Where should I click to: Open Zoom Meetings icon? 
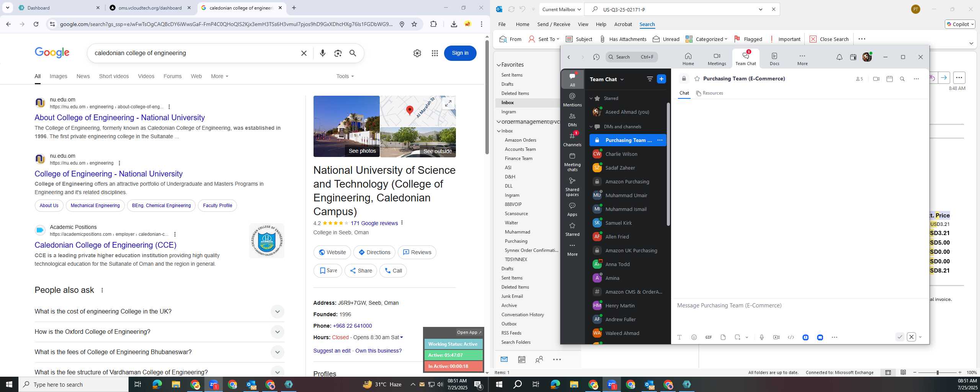click(717, 59)
